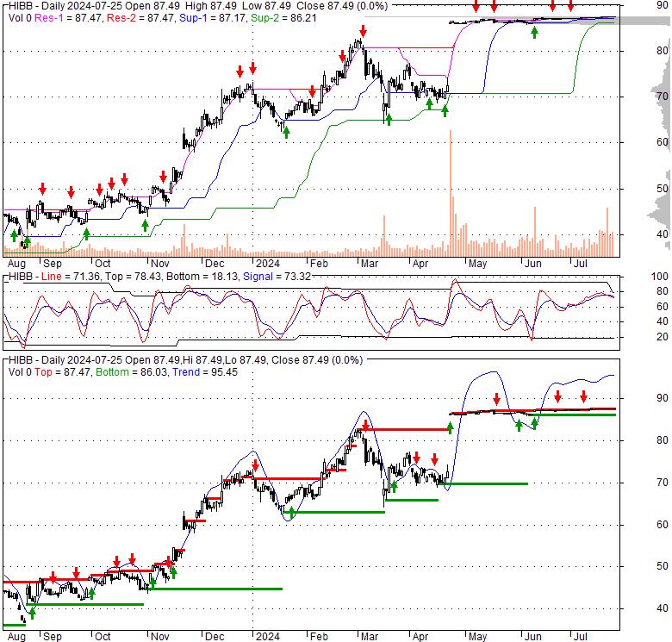This screenshot has width=672, height=642.
Task: Click the May month label on top chart axis
Action: (x=477, y=264)
